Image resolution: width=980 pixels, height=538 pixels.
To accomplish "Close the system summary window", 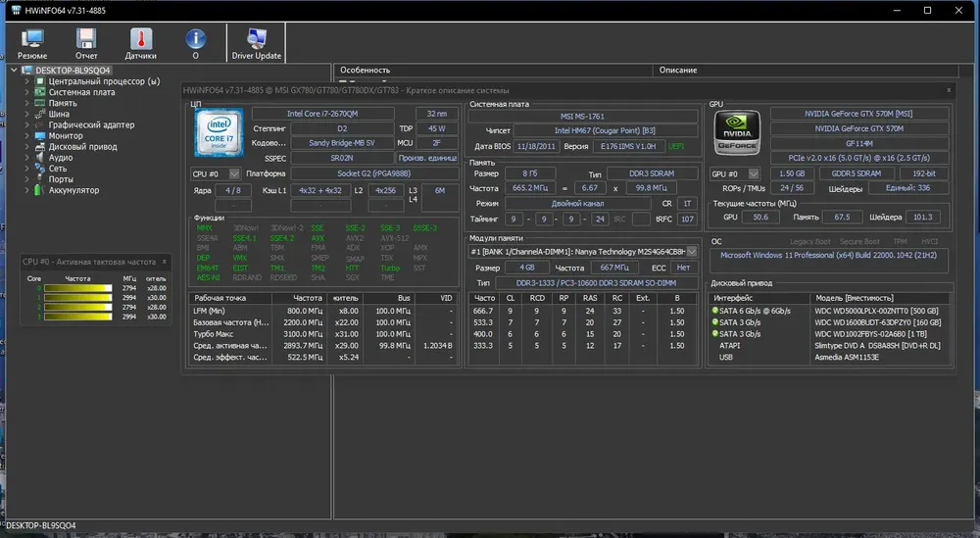I will coord(949,90).
